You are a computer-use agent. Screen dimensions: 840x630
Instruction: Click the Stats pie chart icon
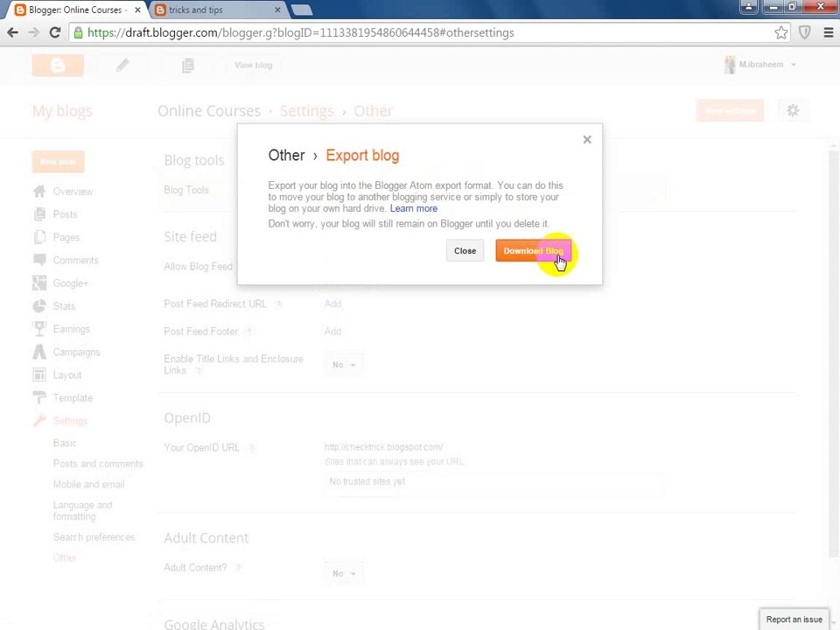(x=39, y=306)
